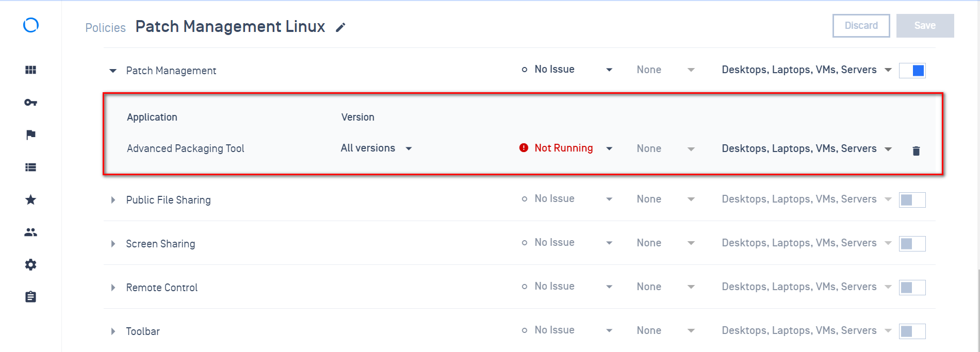Viewport: 980px width, 352px height.
Task: Open the list icon in sidebar
Action: pyautogui.click(x=31, y=167)
